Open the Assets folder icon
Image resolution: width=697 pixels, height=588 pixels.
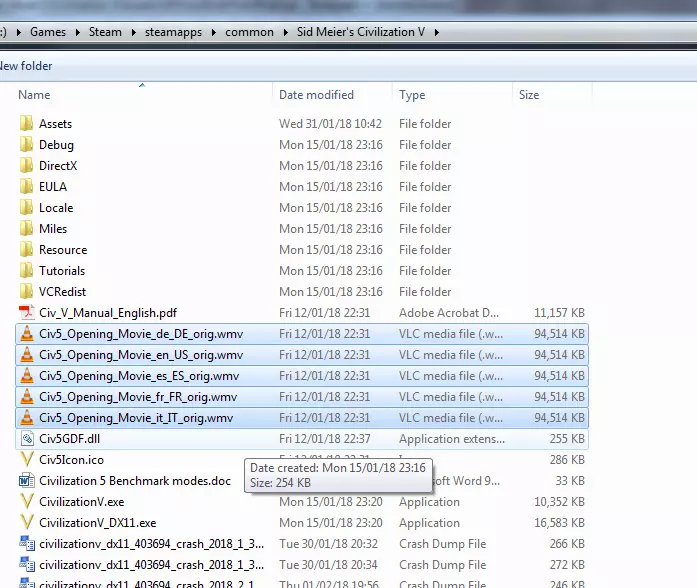[27, 124]
